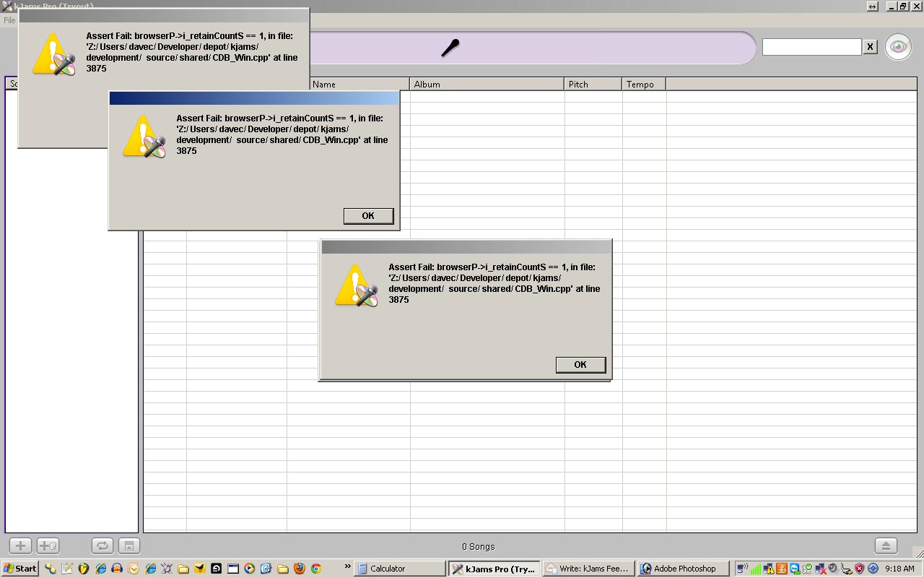
Task: Click the Tempo column header
Action: tap(642, 85)
